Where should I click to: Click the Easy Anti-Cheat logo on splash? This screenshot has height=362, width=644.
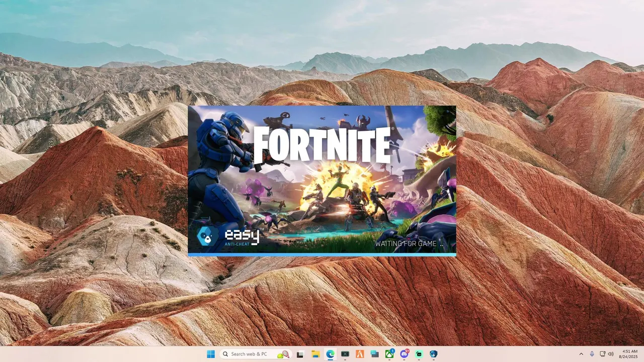[230, 236]
